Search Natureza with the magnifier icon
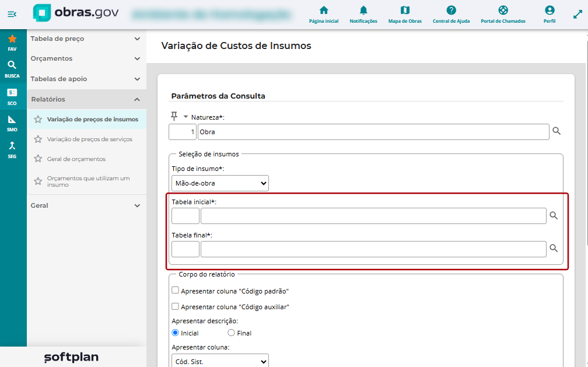Screen dimensions: 588x367 click(556, 131)
